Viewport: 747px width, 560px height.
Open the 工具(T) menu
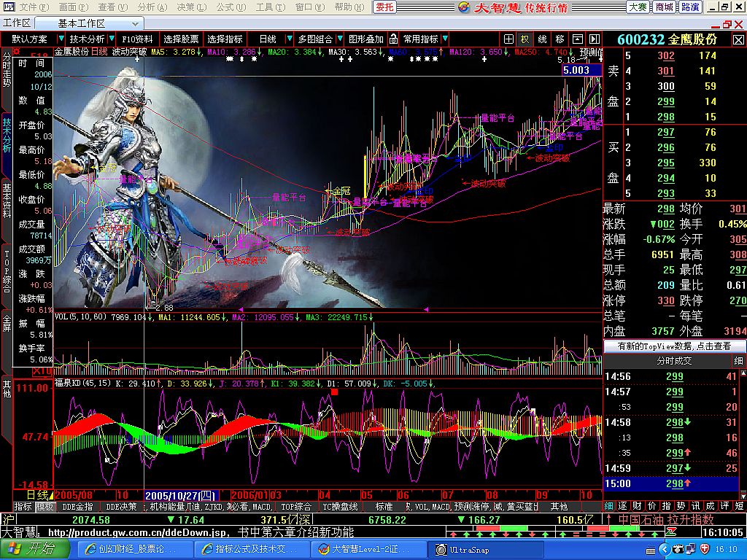[x=271, y=7]
